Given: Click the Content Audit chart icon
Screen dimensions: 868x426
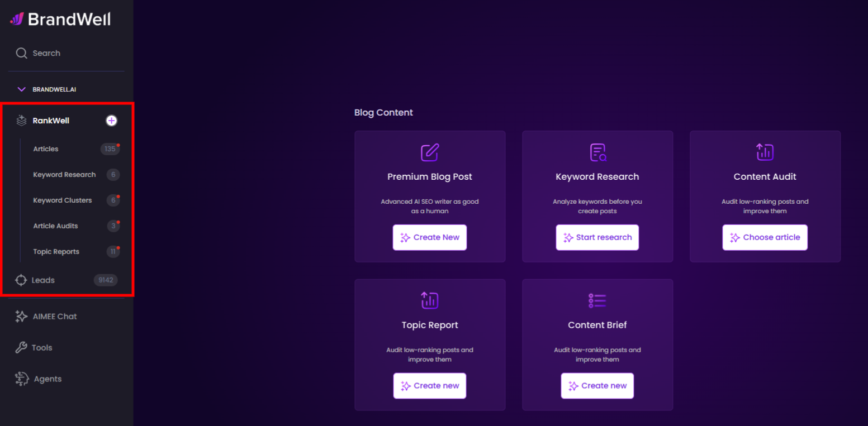Looking at the screenshot, I should 765,152.
